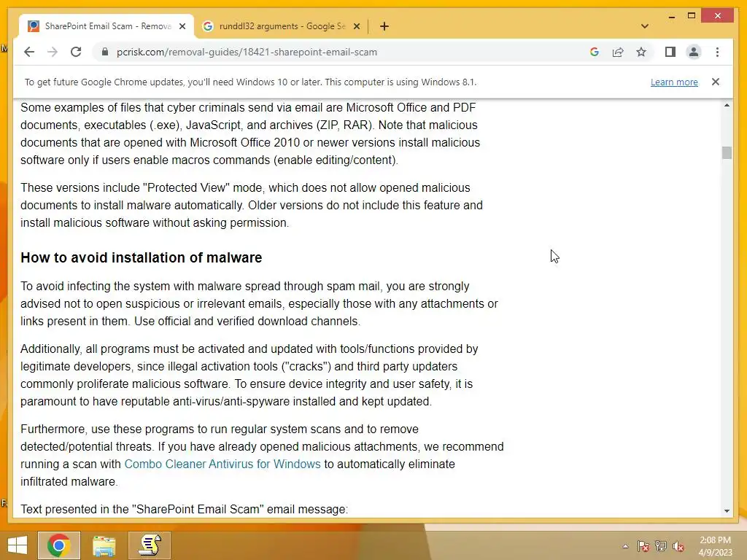Switch to rundll32 arguments Google tab

tap(282, 26)
